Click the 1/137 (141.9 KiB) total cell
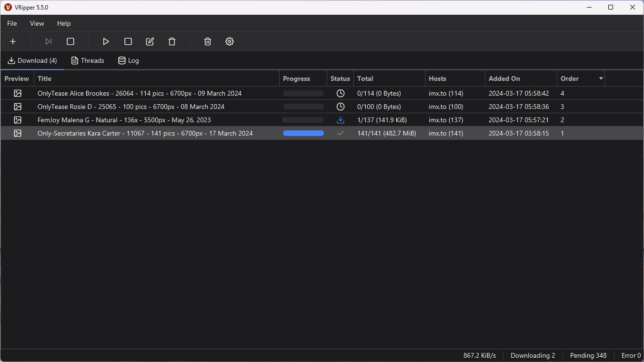The width and height of the screenshot is (644, 362). click(382, 120)
